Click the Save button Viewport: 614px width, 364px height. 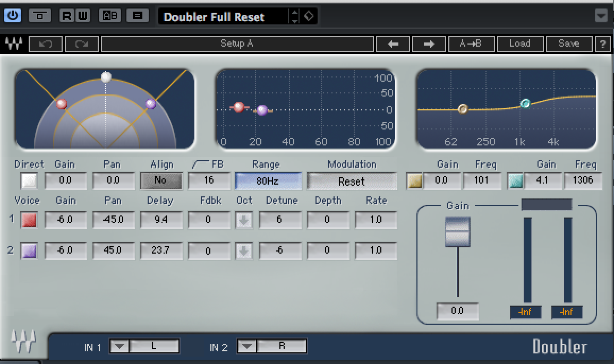point(569,44)
